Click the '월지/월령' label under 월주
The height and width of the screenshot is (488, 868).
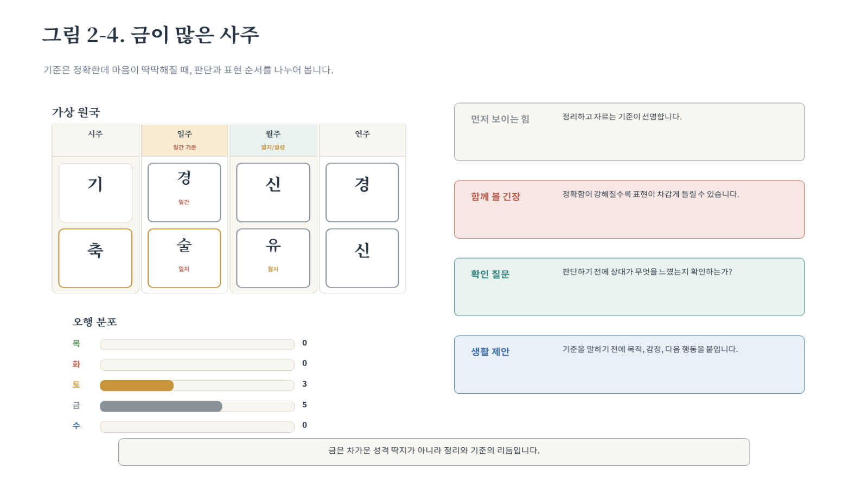273,147
